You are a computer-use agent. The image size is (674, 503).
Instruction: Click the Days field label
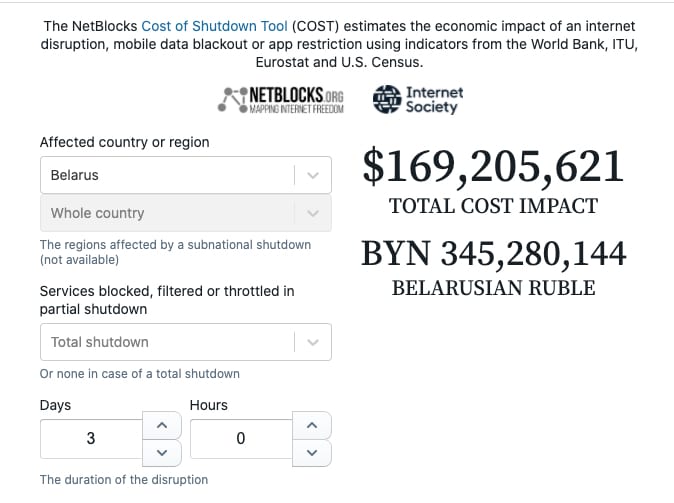point(55,405)
